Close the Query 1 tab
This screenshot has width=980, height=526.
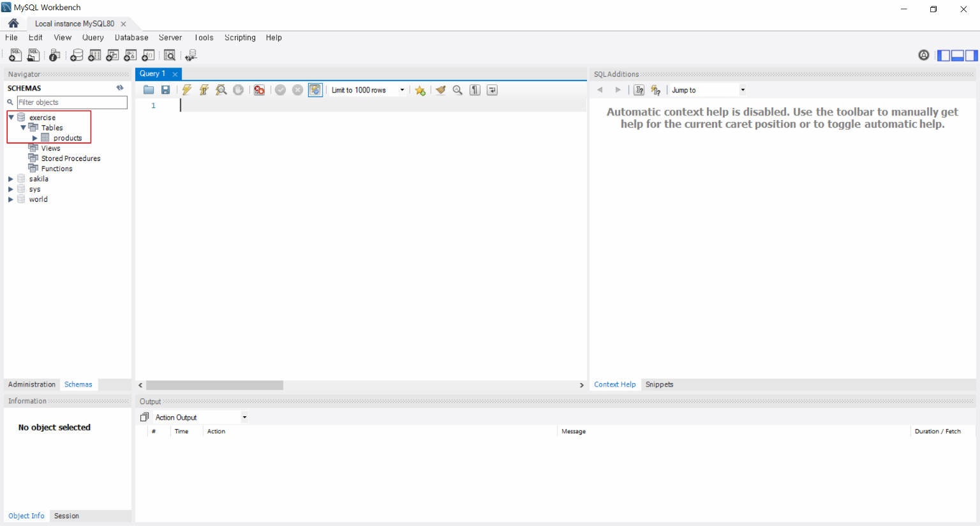(175, 74)
